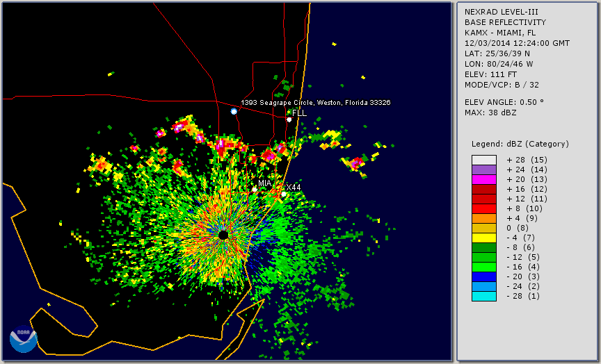This screenshot has width=601, height=364.
Task: Click the Legend: dBZ (Category) heading
Action: pyautogui.click(x=520, y=144)
